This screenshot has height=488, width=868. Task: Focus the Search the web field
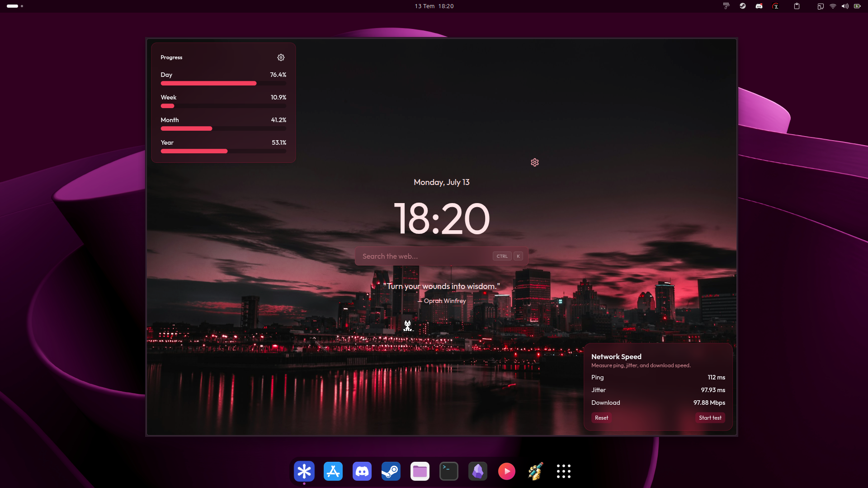[x=442, y=256]
